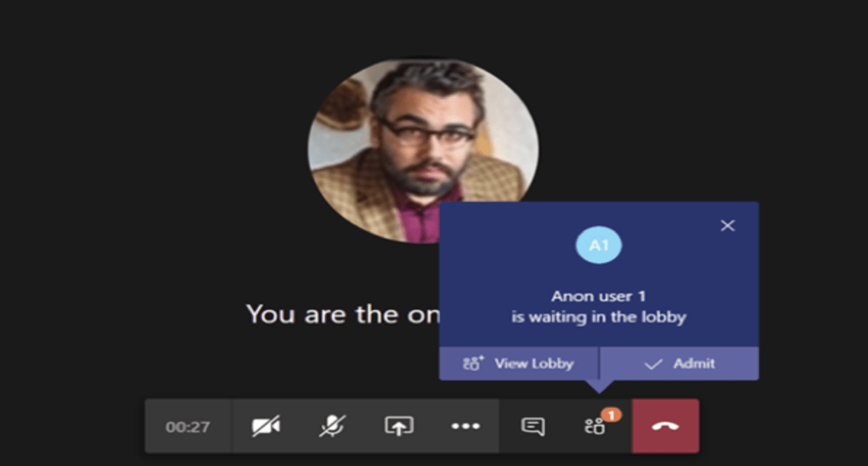Show the meeting chat panel
The height and width of the screenshot is (466, 868).
533,426
